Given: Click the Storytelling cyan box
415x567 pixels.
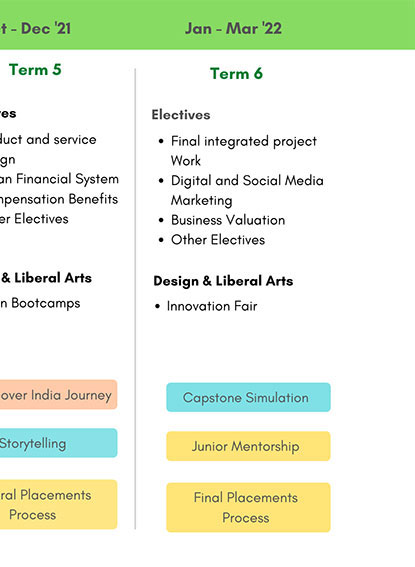Looking at the screenshot, I should 59,443.
